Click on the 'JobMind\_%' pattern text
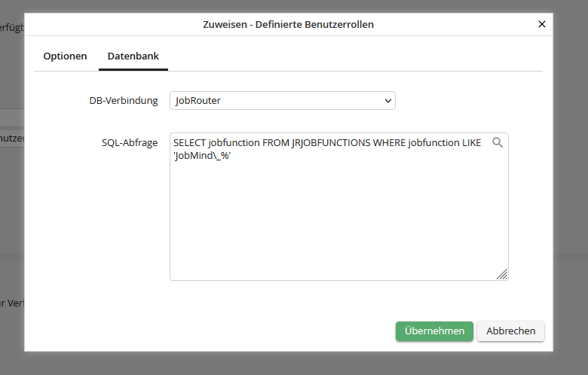Screen dimensions: 588x375 [x=201, y=155]
